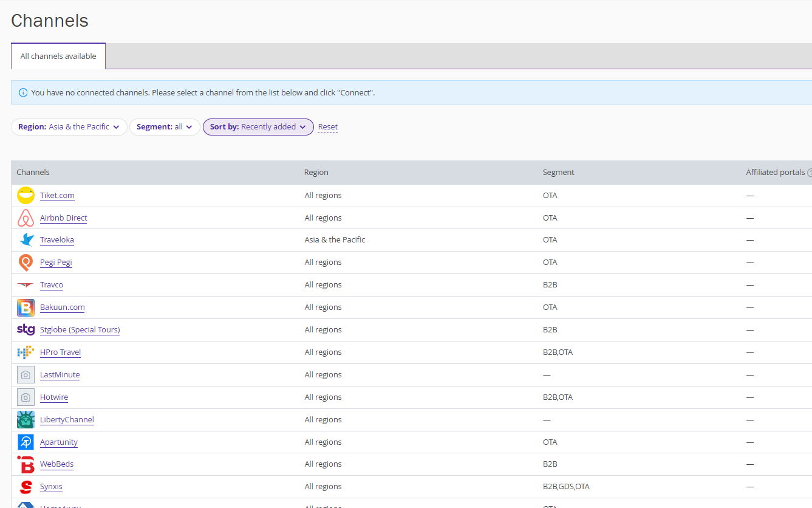Open the WebBeds channel link
Screen dimensions: 812x508
click(x=56, y=464)
